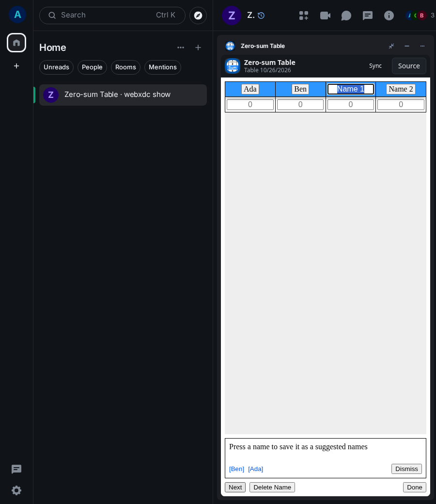
Task: Start a video call
Action: pyautogui.click(x=325, y=16)
